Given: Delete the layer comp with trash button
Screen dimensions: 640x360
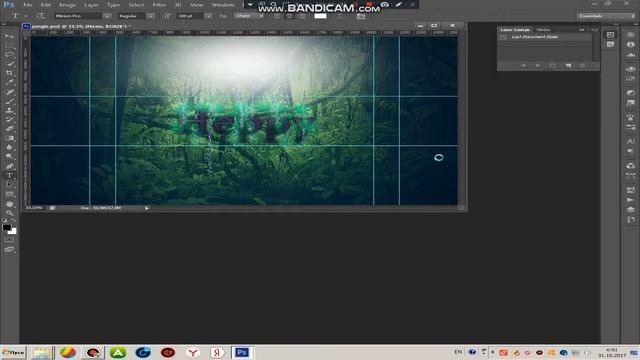Looking at the screenshot, I should pyautogui.click(x=582, y=65).
